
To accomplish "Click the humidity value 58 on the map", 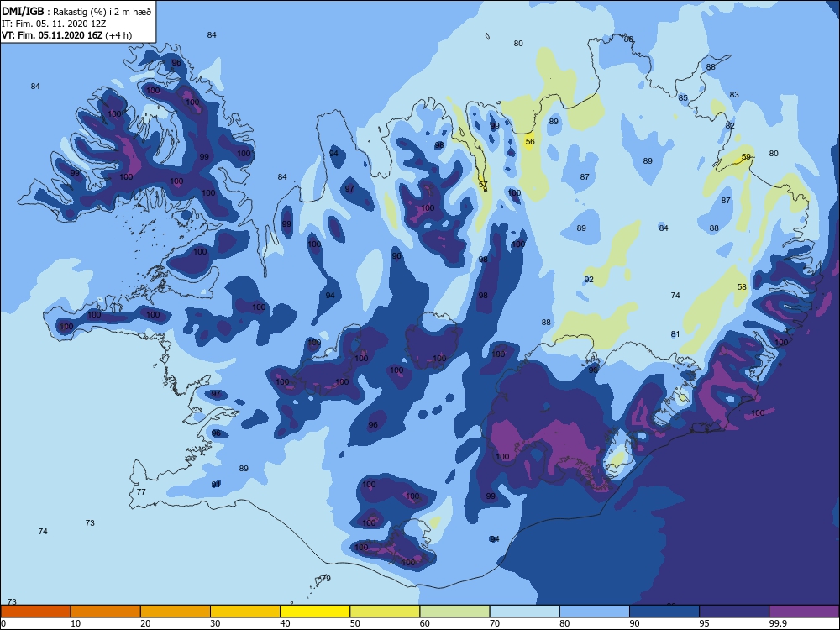I will coord(742,286).
